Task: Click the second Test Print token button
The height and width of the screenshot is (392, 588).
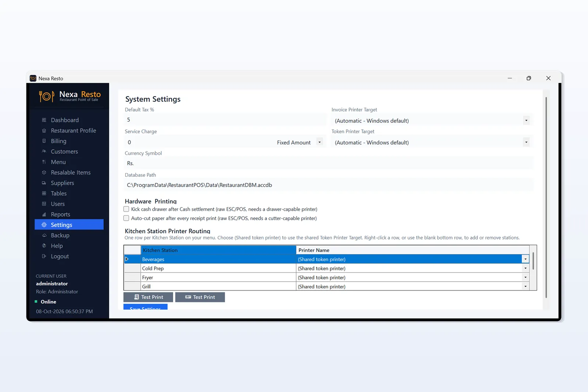Action: [200, 297]
